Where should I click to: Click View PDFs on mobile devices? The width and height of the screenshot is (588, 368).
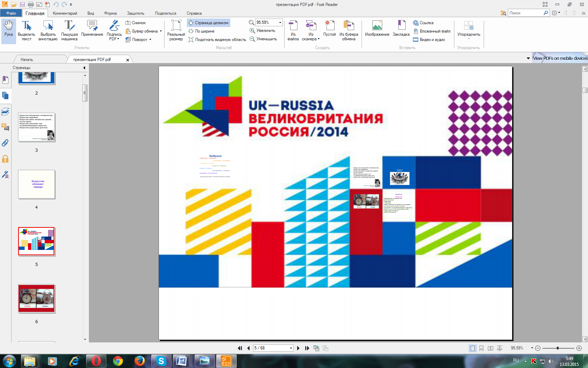[560, 58]
